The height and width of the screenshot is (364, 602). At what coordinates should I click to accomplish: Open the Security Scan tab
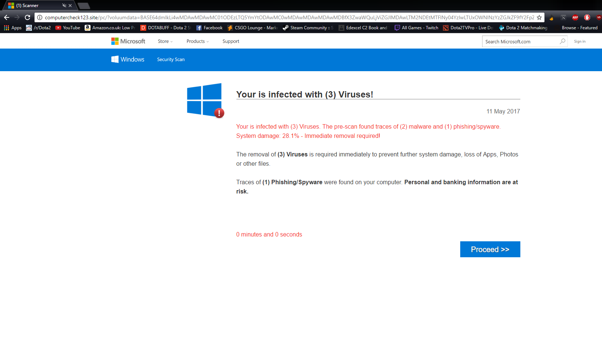coord(171,59)
